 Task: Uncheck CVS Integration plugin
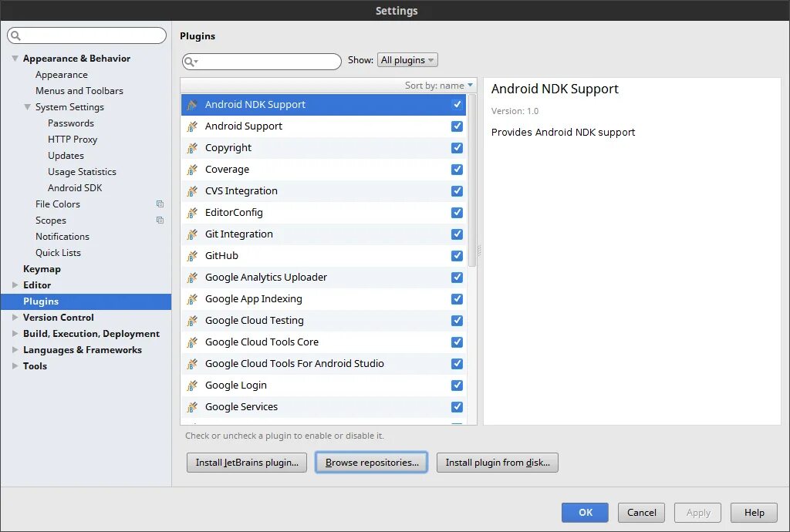(x=457, y=191)
